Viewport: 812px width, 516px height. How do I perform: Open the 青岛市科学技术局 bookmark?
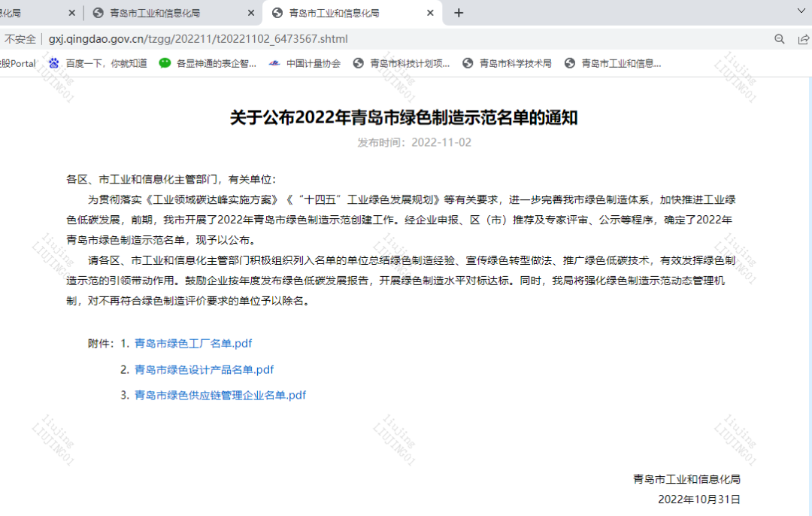pyautogui.click(x=507, y=63)
